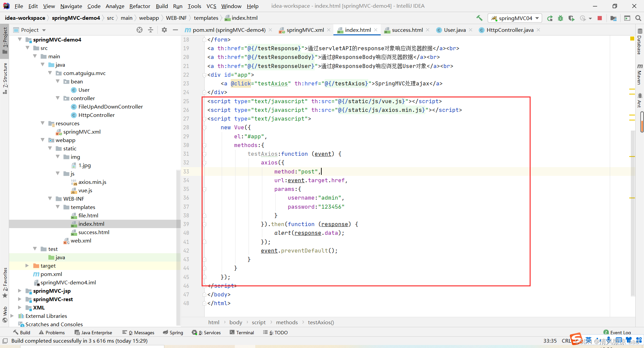Open run anything frame icon in toolbar
This screenshot has height=348, width=644.
coord(627,18)
